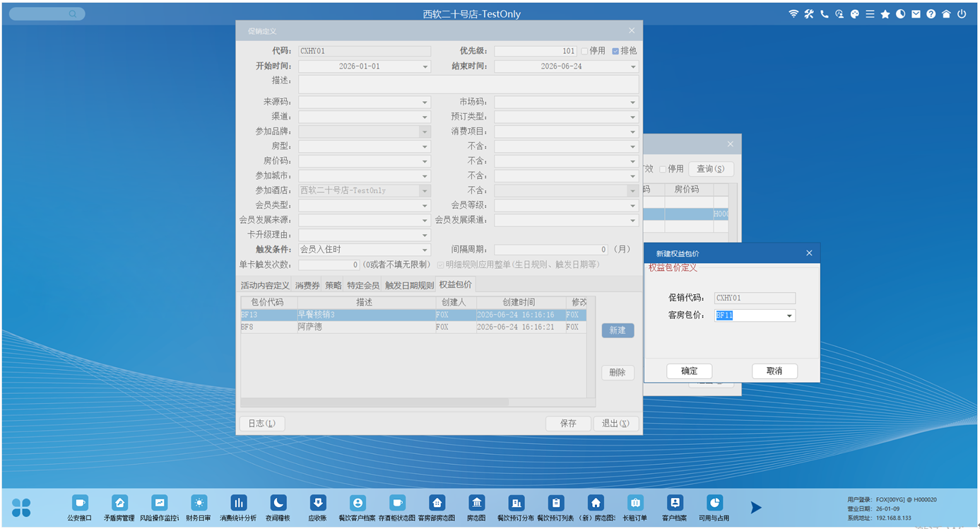Open 长租订单 dock icon

[x=635, y=503]
